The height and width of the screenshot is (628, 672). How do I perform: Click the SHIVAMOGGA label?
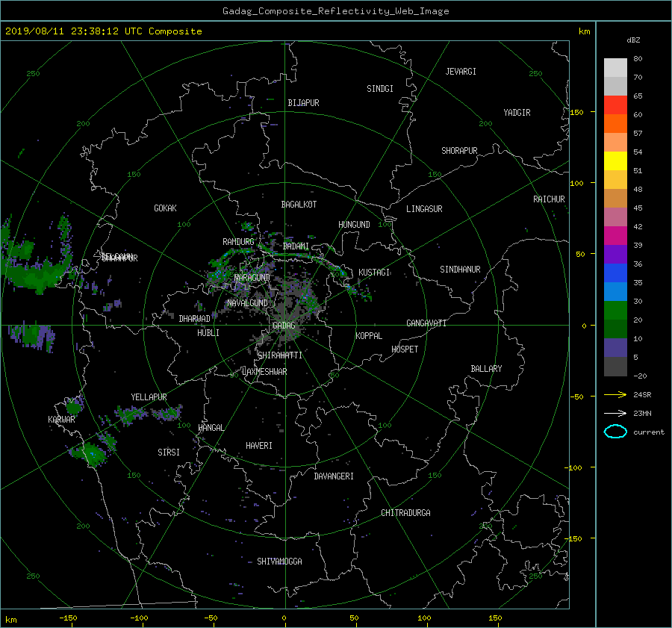pos(279,562)
